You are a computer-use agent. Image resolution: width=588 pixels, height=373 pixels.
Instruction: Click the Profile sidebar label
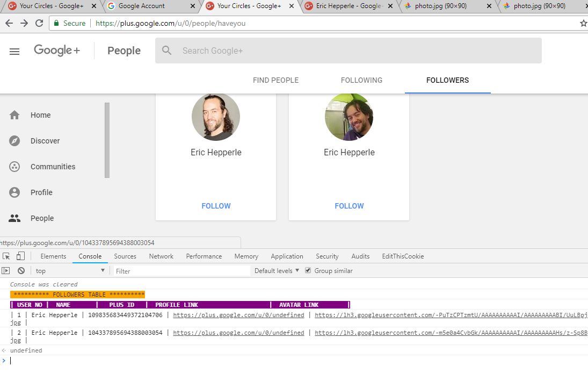(x=42, y=192)
